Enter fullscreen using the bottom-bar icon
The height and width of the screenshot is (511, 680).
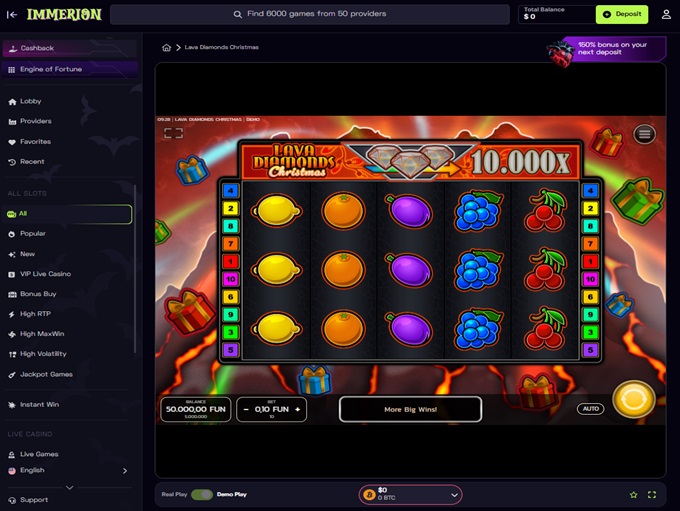[x=652, y=495]
